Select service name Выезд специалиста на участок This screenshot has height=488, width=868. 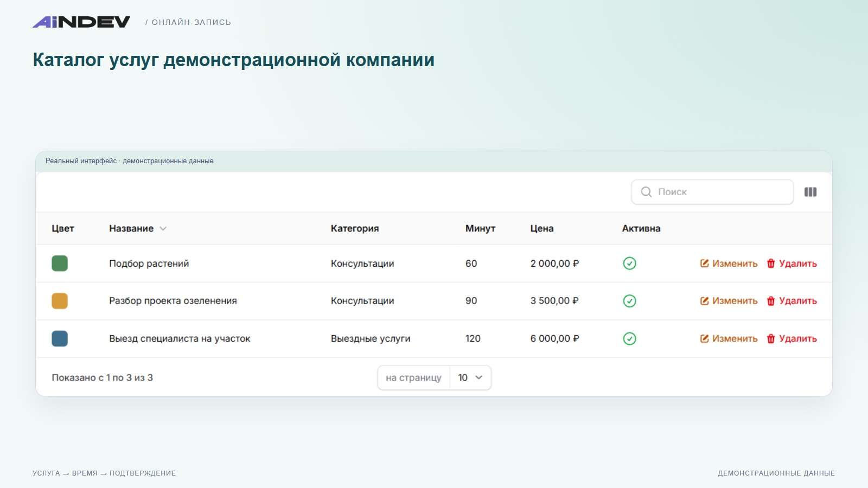(x=180, y=338)
